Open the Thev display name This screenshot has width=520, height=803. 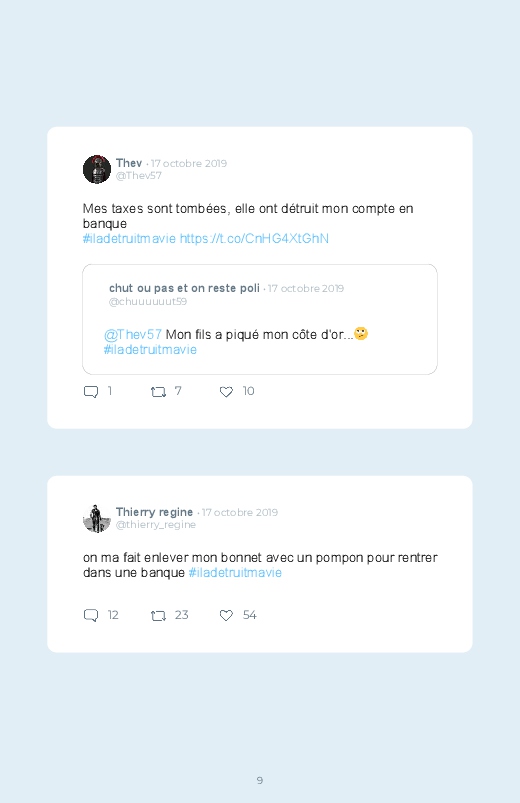click(x=129, y=163)
